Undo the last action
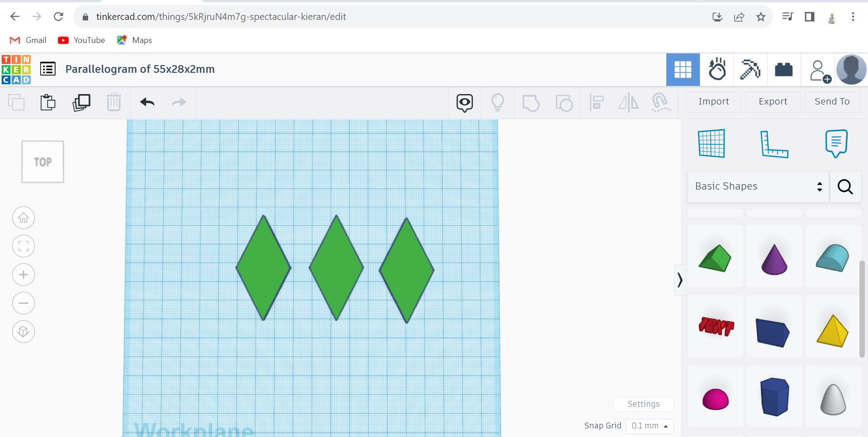868x437 pixels. [148, 102]
